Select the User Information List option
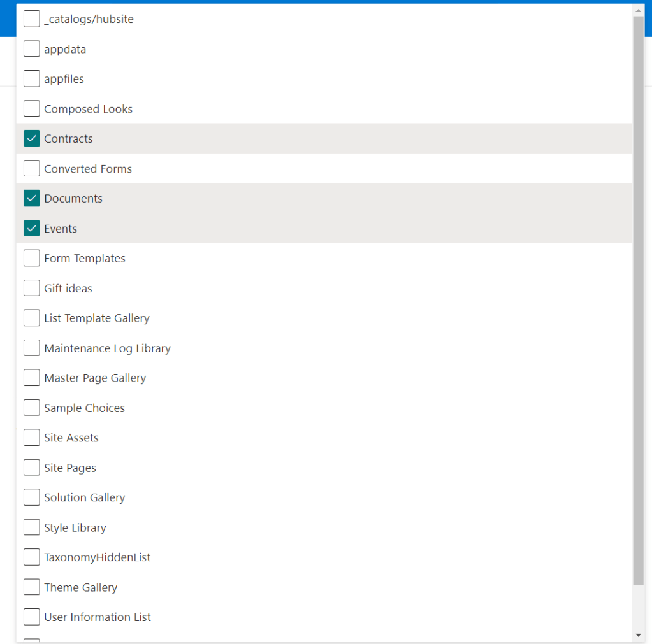 [x=32, y=617]
